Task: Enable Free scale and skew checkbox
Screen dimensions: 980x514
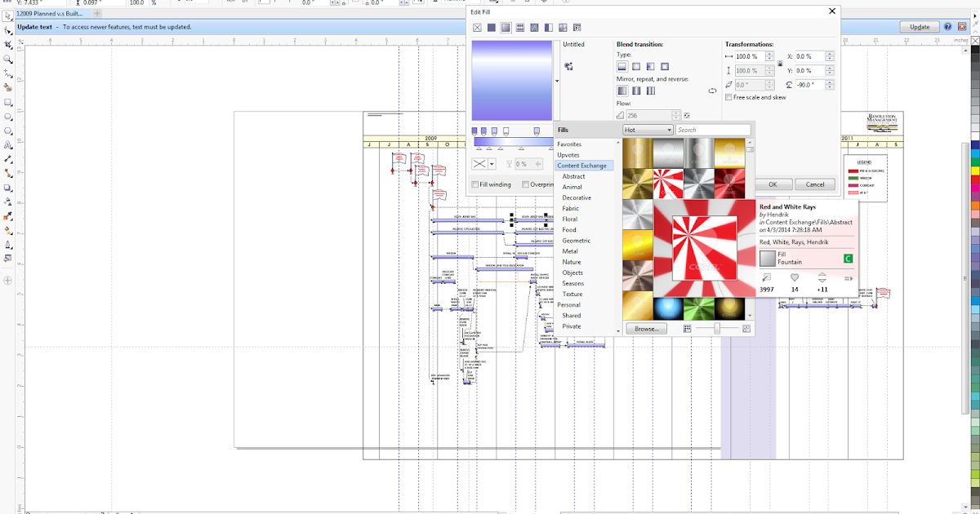Action: [x=728, y=97]
